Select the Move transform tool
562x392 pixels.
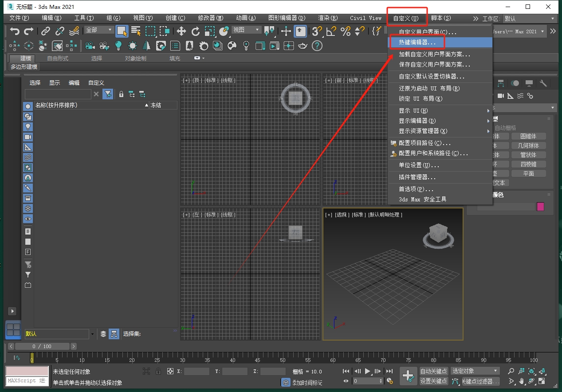[x=181, y=31]
